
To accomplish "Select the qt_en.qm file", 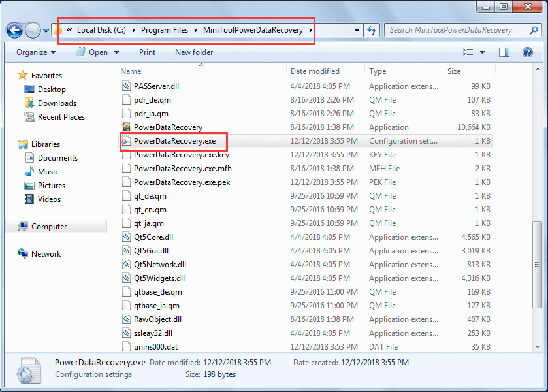I will (150, 210).
